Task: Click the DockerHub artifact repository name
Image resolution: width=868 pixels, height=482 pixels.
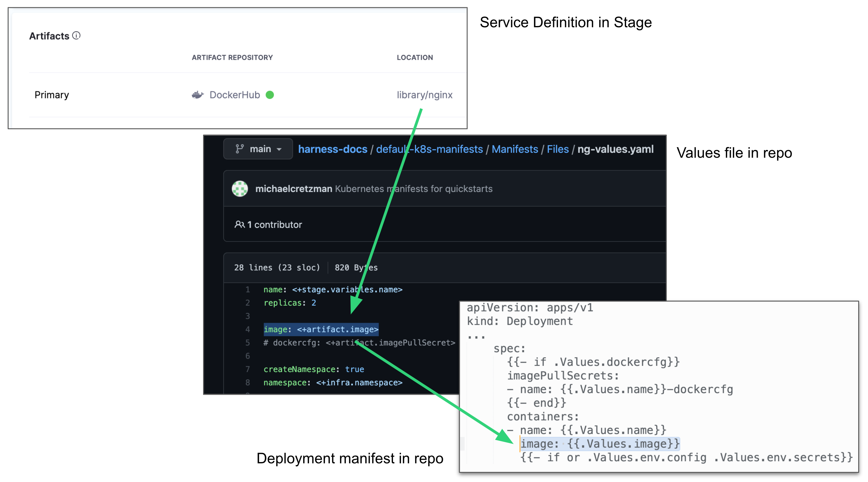Action: 235,95
